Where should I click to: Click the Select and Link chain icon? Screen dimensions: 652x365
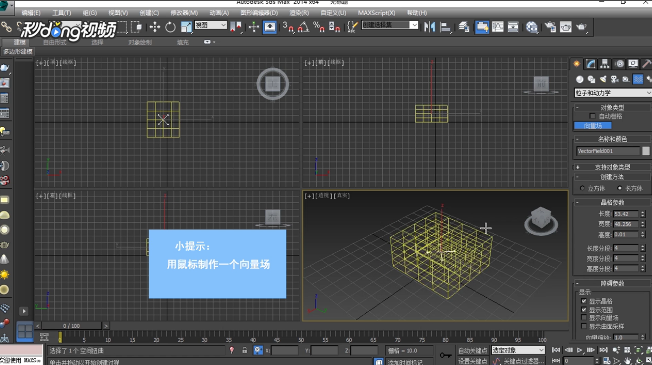coord(6,27)
